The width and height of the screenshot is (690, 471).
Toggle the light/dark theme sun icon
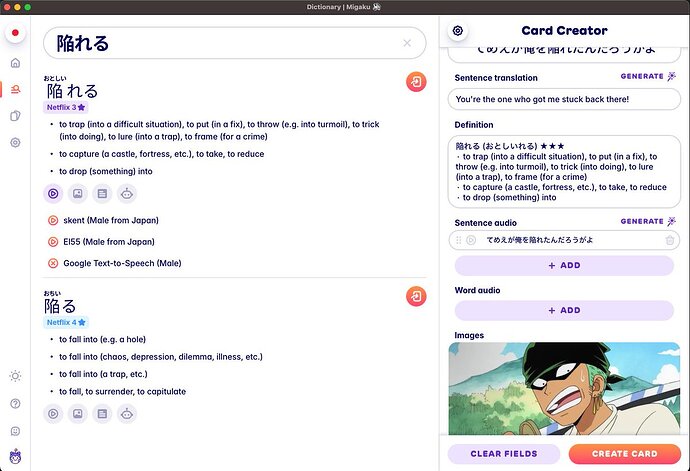15,376
